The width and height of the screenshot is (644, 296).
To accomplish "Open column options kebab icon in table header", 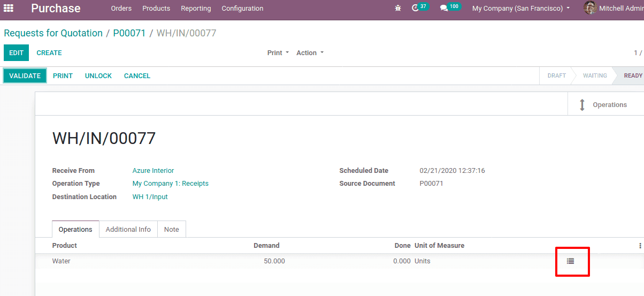I will pyautogui.click(x=640, y=246).
